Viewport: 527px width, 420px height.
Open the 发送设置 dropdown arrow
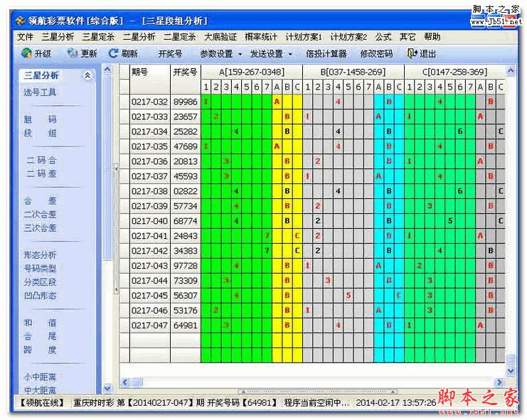(290, 54)
